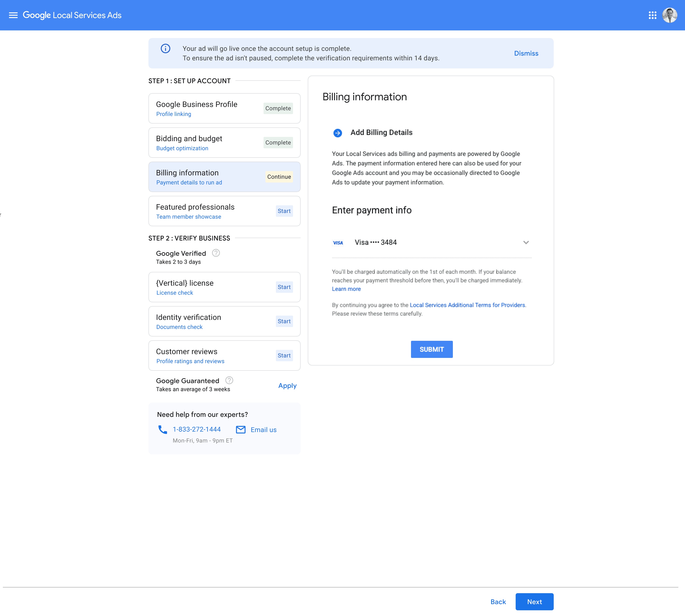Click the STEP 1 : SET UP ACCOUNT heading
Viewport: 685px width, 616px height.
pos(189,81)
